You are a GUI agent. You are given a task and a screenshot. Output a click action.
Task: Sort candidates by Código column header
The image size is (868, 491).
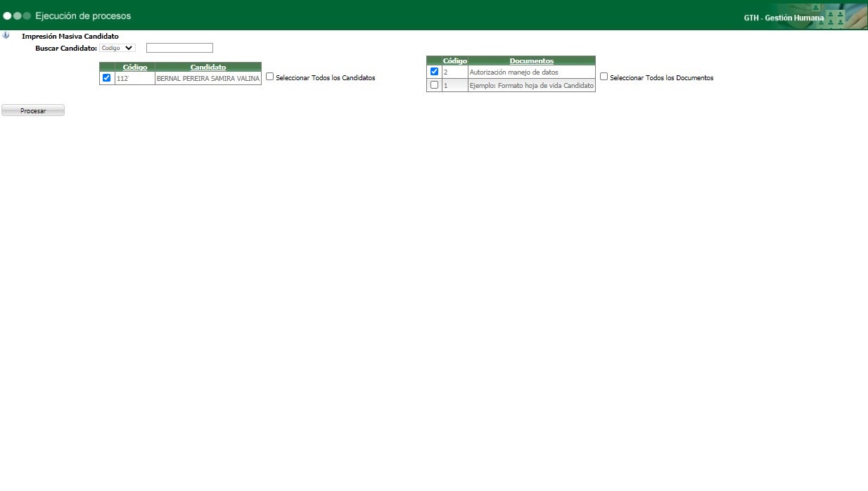coord(135,67)
